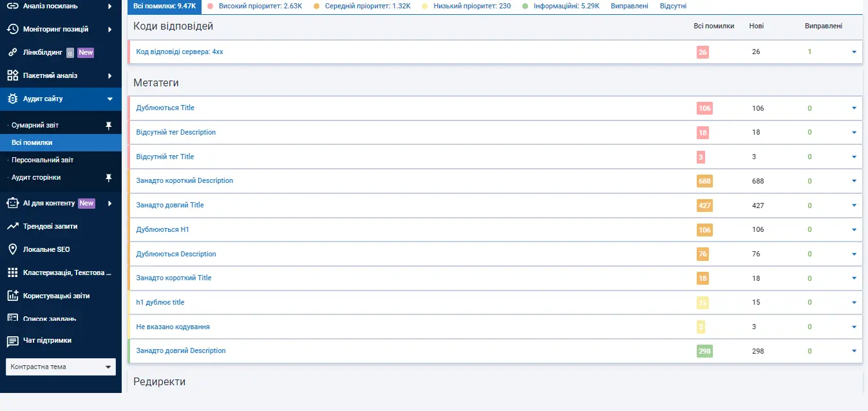This screenshot has width=868, height=411.
Task: Open the Занадто довгий Description link
Action: click(x=181, y=350)
